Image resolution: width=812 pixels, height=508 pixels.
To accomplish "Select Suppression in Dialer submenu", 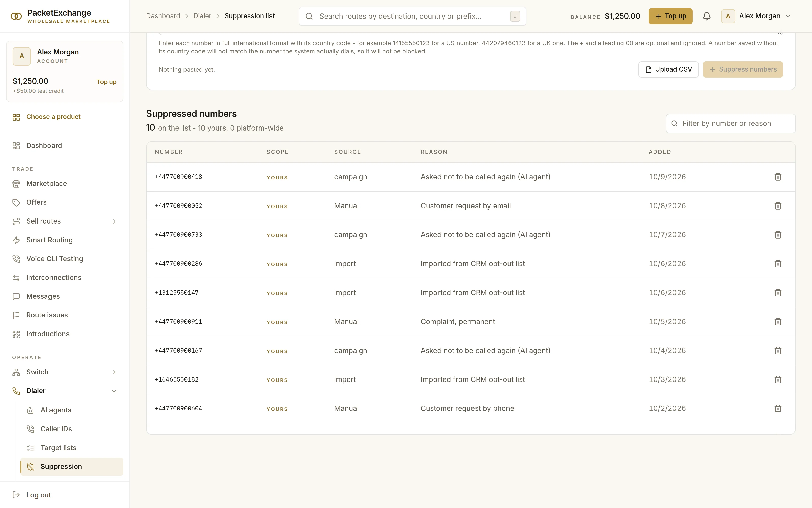I will click(72, 467).
